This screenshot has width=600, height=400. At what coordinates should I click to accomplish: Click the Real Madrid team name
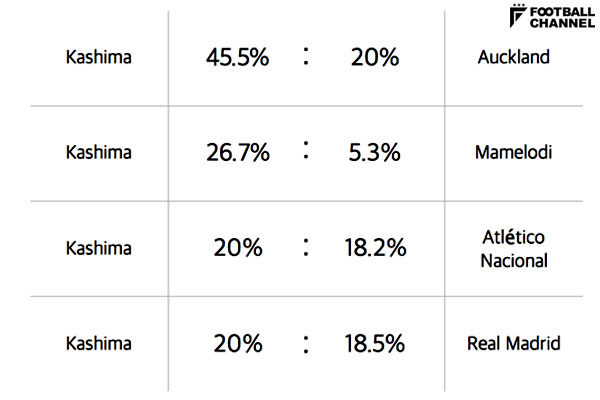pyautogui.click(x=514, y=344)
